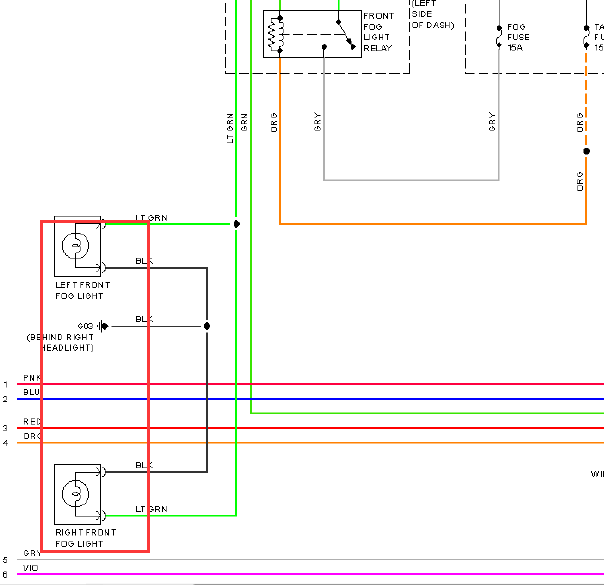The image size is (604, 585).
Task: Click the BLU wire label at line 2
Action: [31, 392]
